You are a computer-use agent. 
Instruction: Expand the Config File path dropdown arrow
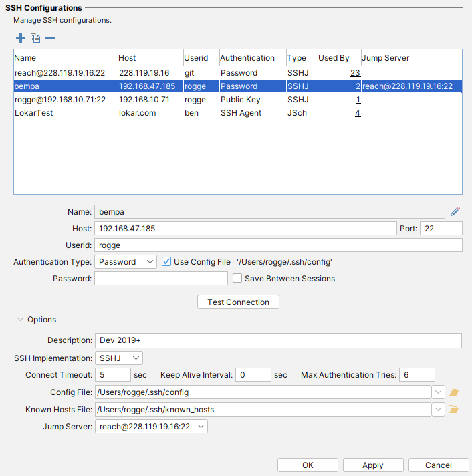click(x=439, y=392)
